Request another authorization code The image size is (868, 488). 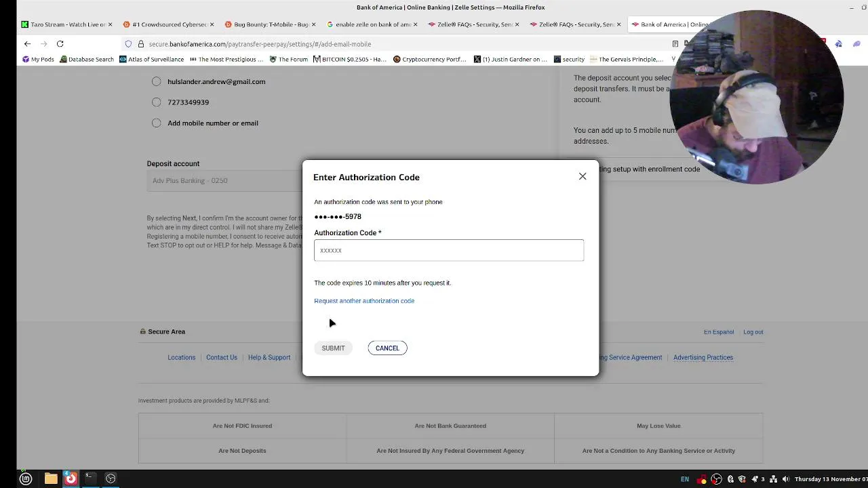[364, 301]
